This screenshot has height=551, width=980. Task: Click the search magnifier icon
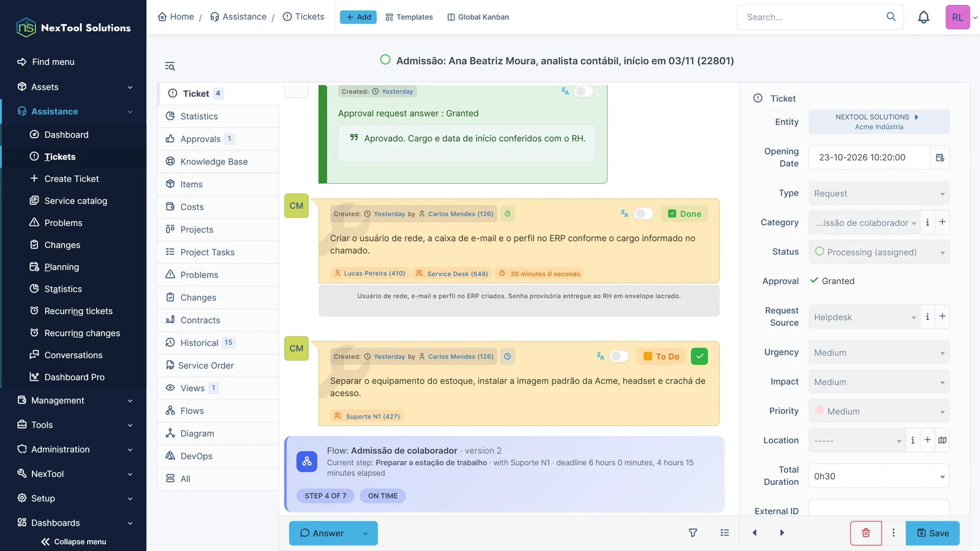pos(891,17)
